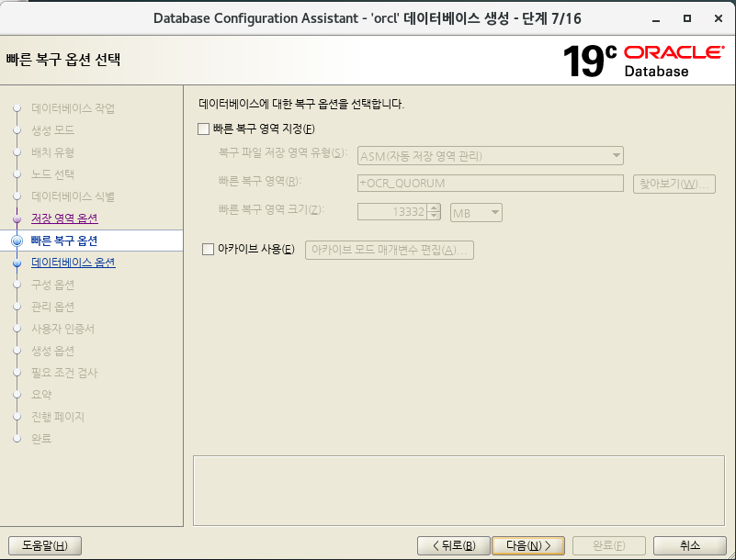Click the 빠른 복구 옵션 선택 page heading
The height and width of the screenshot is (560, 736).
(x=63, y=59)
